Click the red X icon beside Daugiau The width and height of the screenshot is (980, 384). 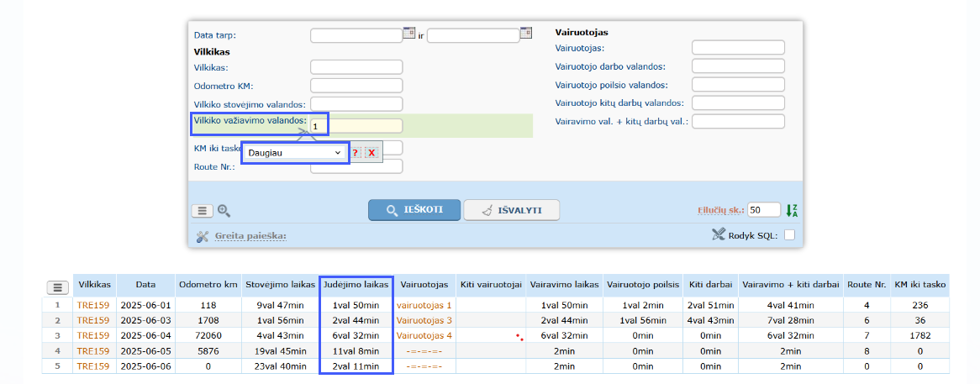click(x=371, y=153)
